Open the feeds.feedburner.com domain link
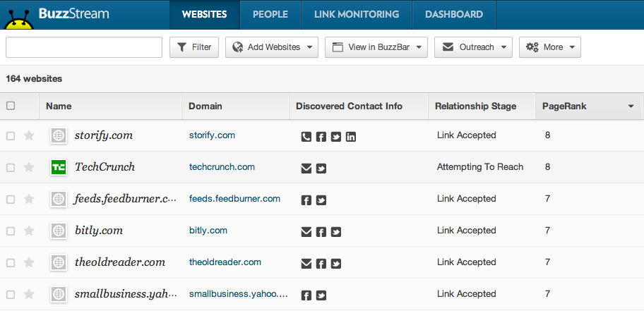Screen dimensions: 644x311 tap(234, 199)
